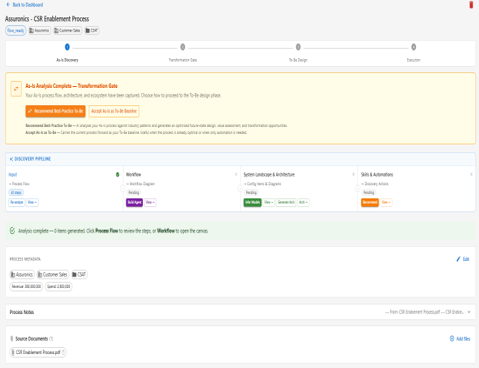The height and width of the screenshot is (368, 479).
Task: Select the Execution step circle
Action: coord(413,47)
